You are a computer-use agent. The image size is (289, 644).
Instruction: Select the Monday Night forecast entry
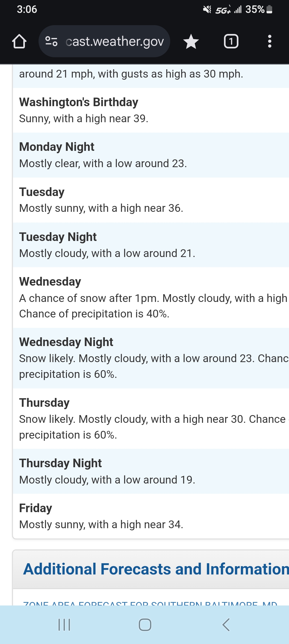[x=150, y=155]
